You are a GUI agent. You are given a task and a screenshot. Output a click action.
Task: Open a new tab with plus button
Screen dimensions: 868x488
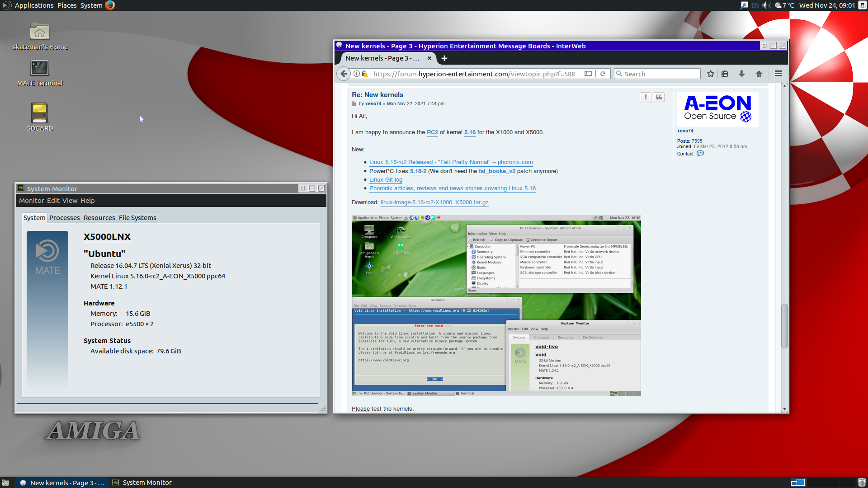tap(444, 58)
